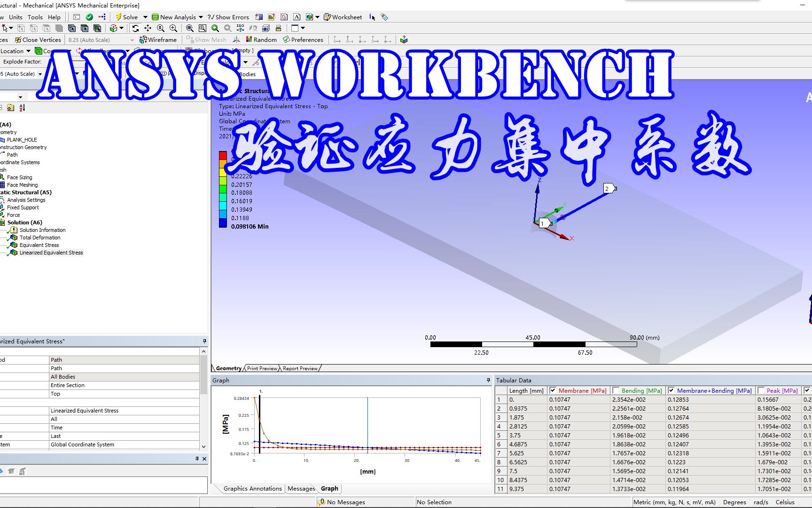The width and height of the screenshot is (812, 508).
Task: Check the Bending [MPa] column checkbox
Action: point(616,390)
